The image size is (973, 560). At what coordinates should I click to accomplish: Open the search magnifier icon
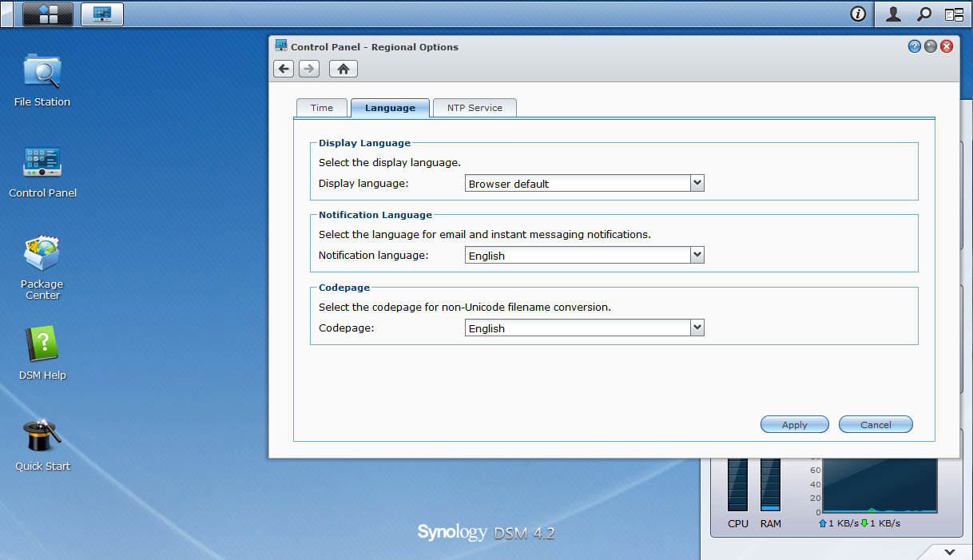pos(924,14)
